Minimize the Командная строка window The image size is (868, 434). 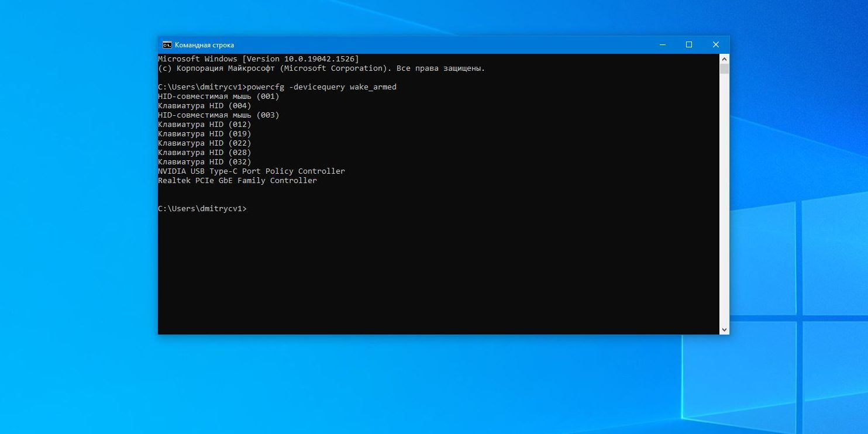[662, 45]
